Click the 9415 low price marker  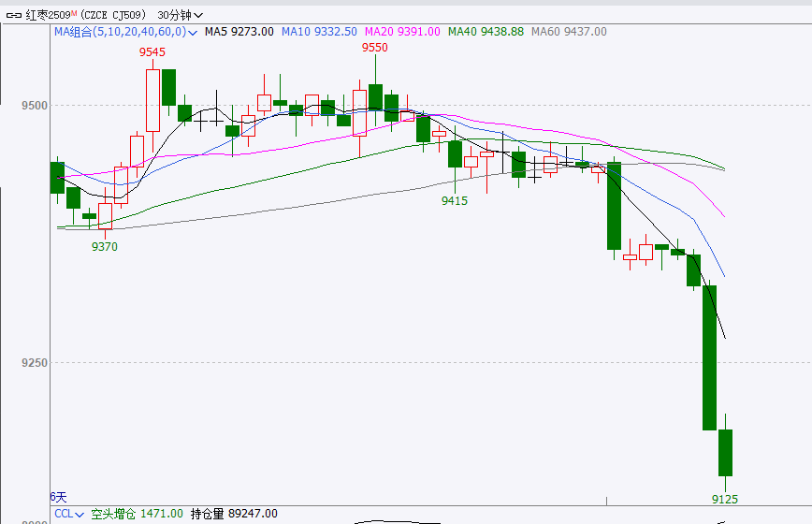[455, 200]
